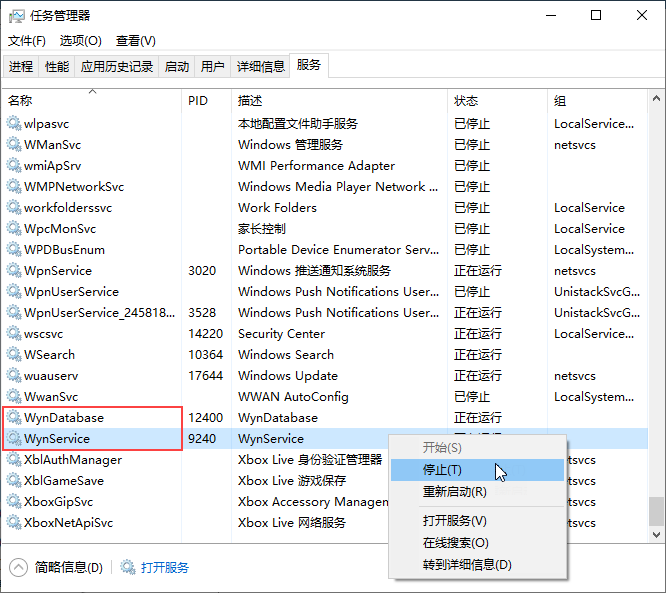Click the wlpasvc service gear icon
Screen dimensions: 666x593
click(x=14, y=124)
